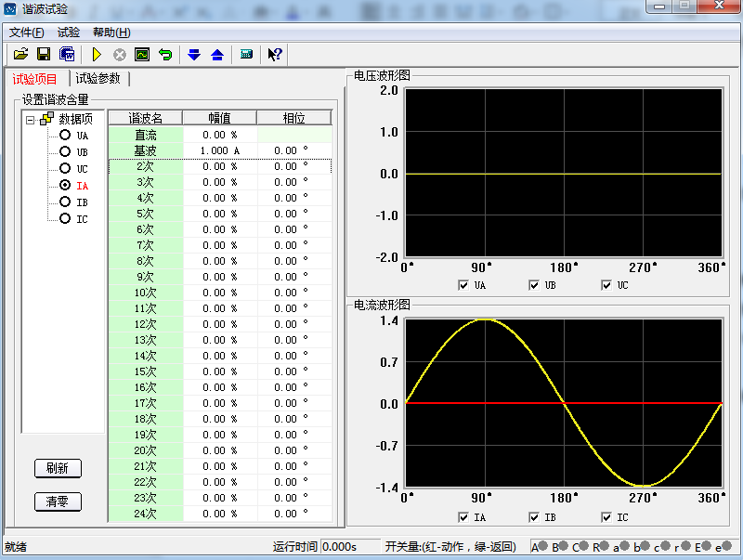This screenshot has height=560, width=743.
Task: Click the green waveform monitor icon
Action: click(142, 54)
